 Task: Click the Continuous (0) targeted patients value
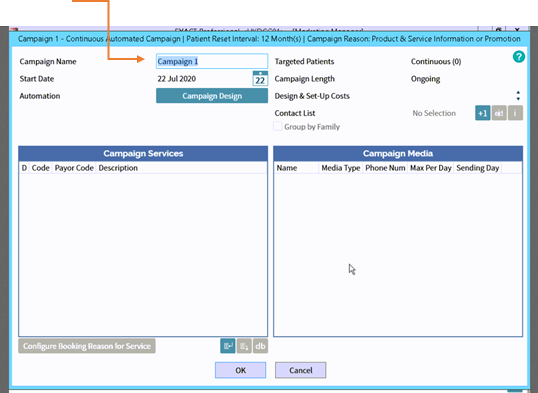[x=436, y=61]
